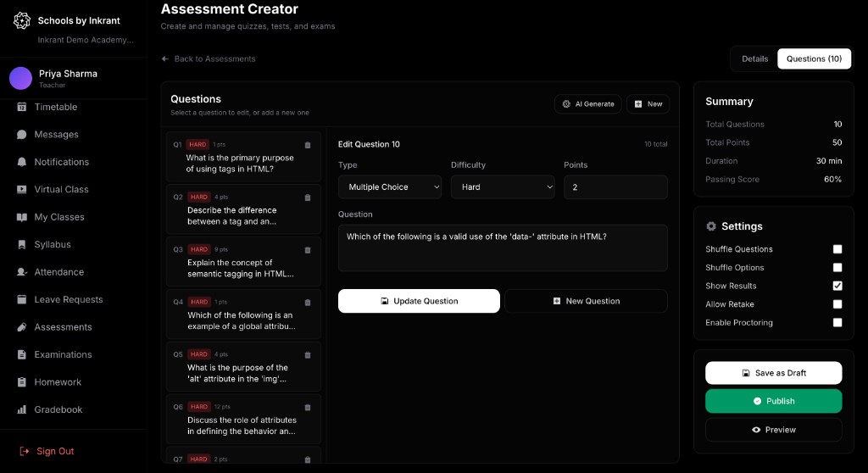The width and height of the screenshot is (868, 473).
Task: Click the Q1 HARD difficulty badge
Action: tap(198, 145)
